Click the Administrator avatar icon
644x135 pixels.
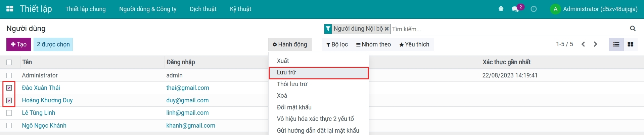pos(555,9)
